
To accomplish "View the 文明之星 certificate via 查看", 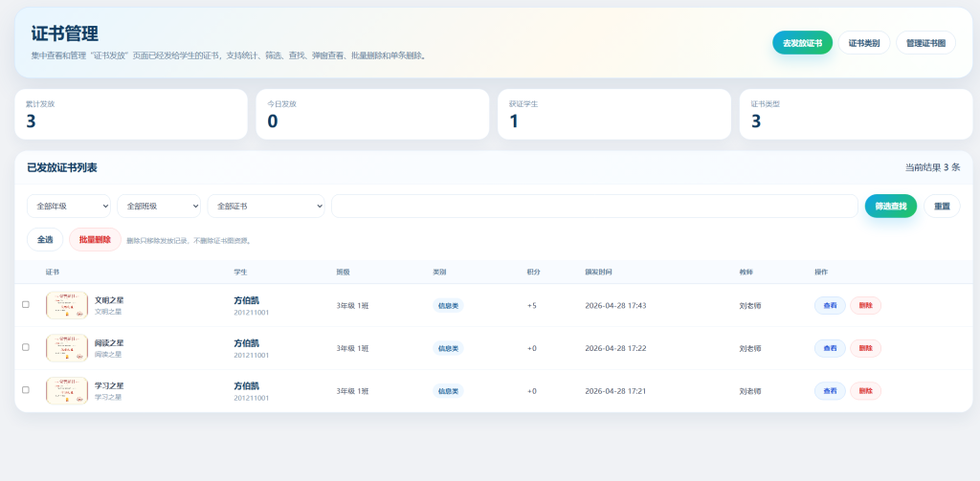I will point(830,305).
